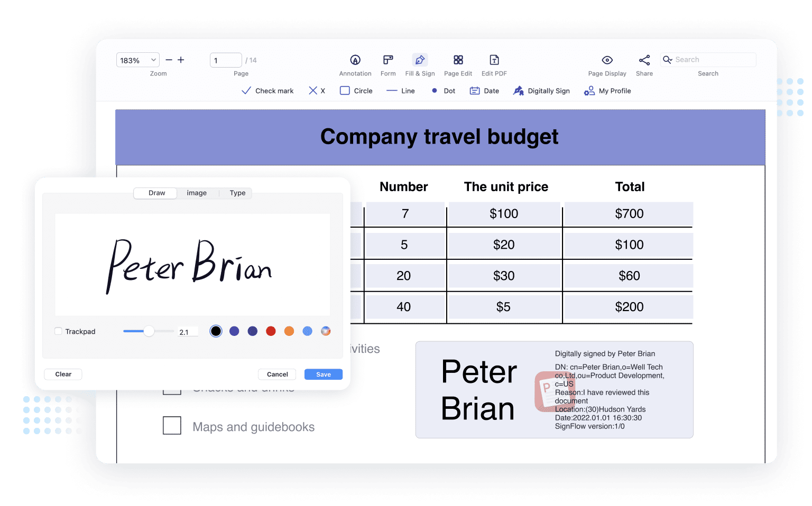Switch to the image tab
The width and height of the screenshot is (812, 506).
[197, 193]
